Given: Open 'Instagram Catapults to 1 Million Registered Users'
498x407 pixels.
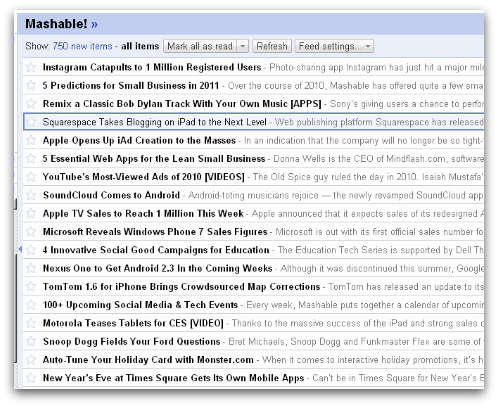Looking at the screenshot, I should point(152,67).
